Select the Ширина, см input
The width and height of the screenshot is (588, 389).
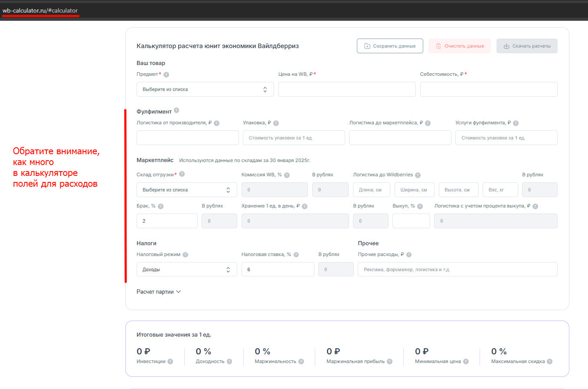415,190
